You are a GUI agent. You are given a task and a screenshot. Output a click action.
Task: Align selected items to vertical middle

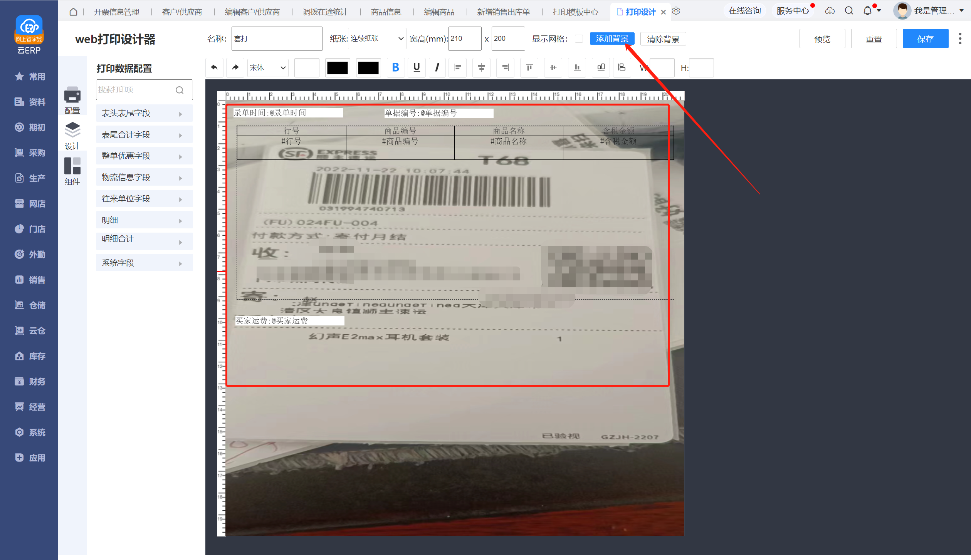tap(553, 67)
